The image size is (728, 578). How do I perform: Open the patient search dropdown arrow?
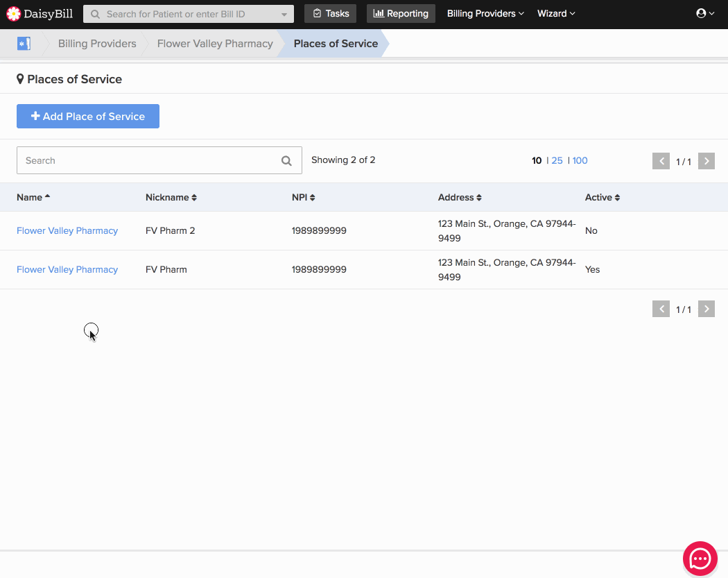pos(284,15)
